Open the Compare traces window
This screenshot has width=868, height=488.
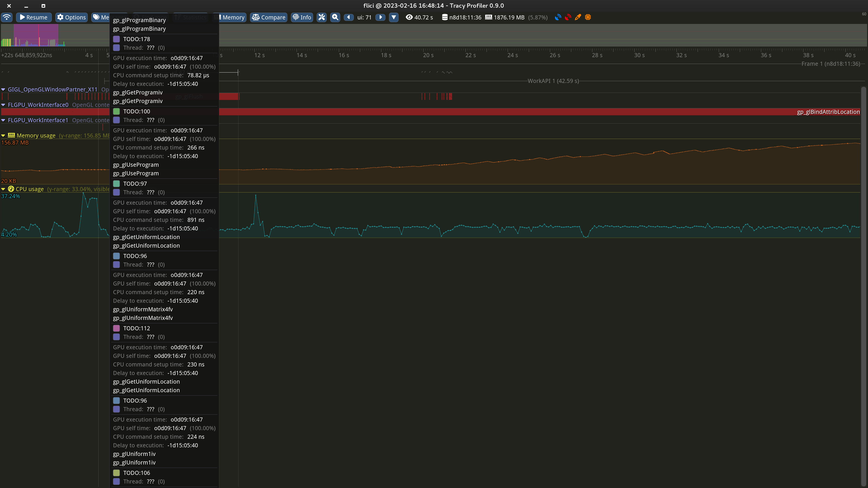(x=269, y=17)
